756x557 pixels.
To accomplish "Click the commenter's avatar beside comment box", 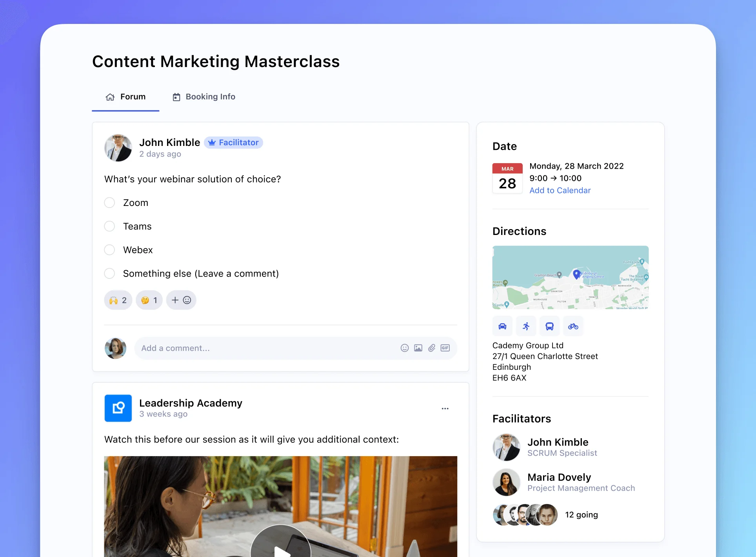I will pos(115,348).
